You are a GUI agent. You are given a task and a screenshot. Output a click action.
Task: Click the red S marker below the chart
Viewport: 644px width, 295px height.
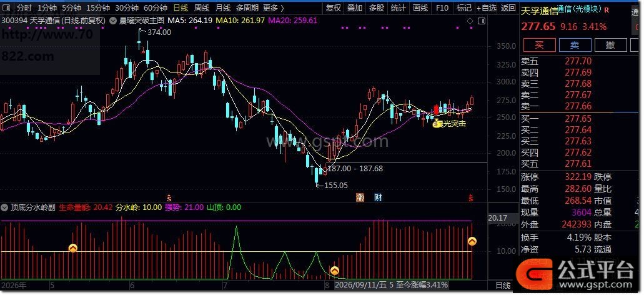click(x=471, y=197)
